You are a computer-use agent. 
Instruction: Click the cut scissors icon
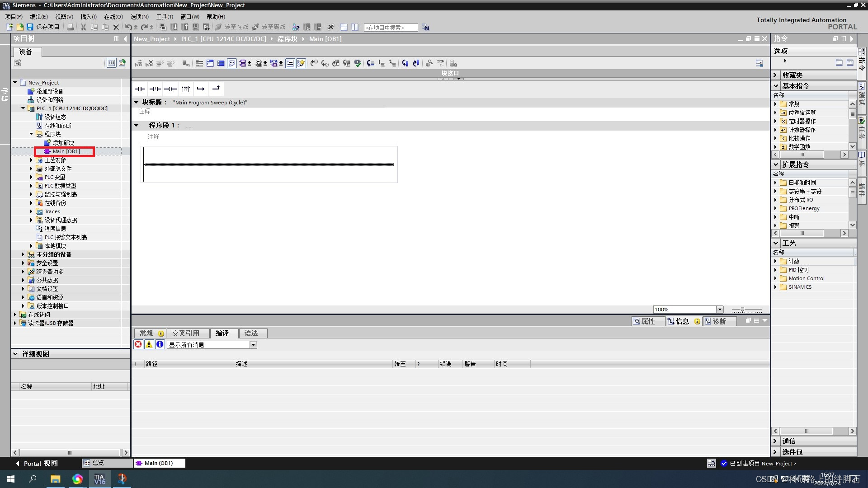[83, 27]
